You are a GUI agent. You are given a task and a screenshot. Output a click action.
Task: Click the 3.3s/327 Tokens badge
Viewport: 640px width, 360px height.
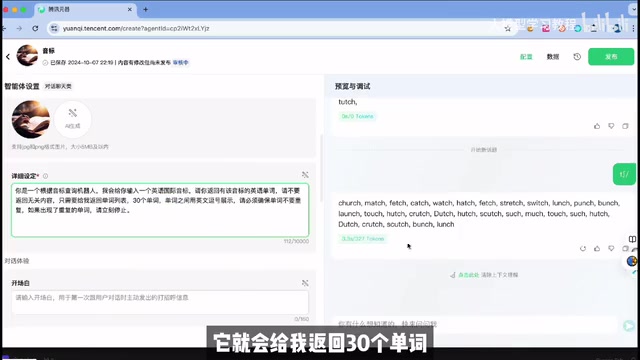(362, 238)
